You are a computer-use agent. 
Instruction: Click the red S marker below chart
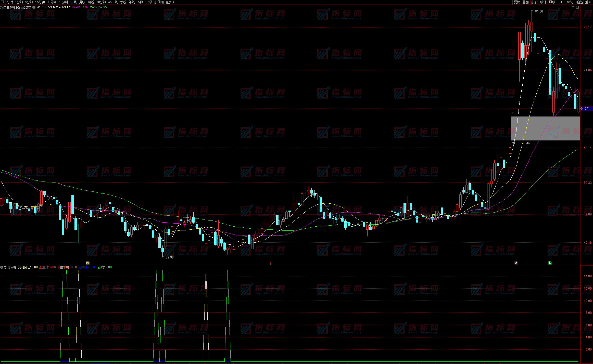coord(271,263)
